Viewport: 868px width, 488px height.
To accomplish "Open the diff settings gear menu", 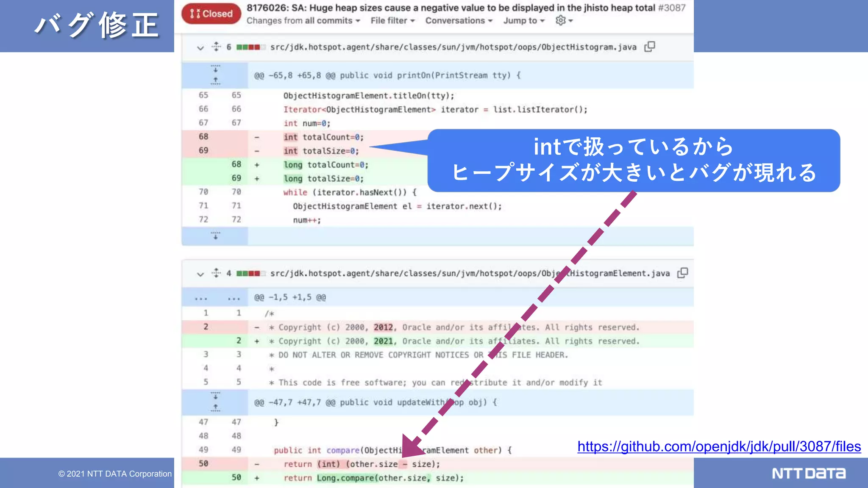I will point(564,20).
